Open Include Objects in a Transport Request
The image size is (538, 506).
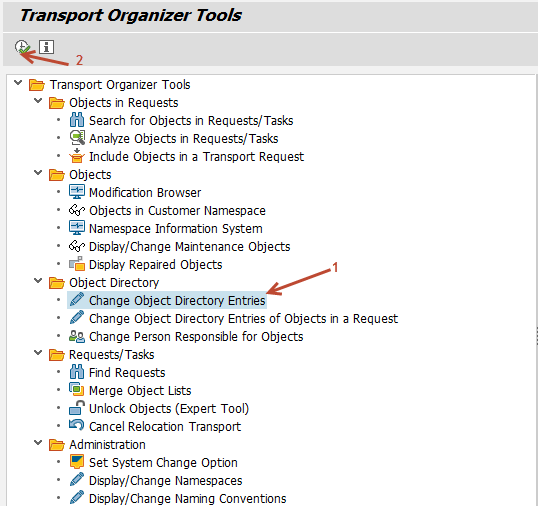(197, 157)
